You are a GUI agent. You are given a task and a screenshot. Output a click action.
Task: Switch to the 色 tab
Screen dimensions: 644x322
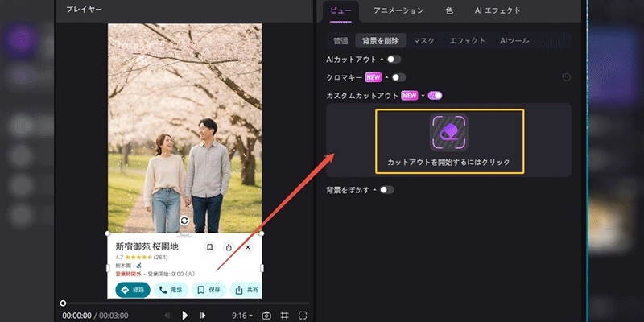[449, 11]
